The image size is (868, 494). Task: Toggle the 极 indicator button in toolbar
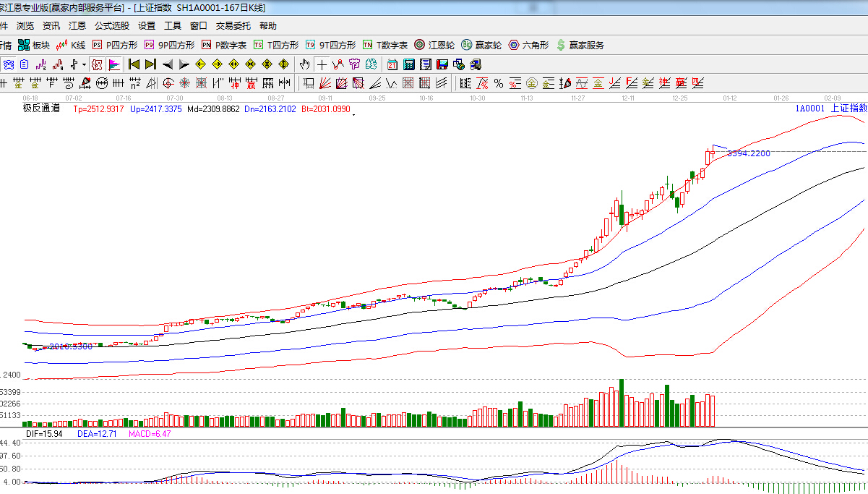tap(96, 64)
